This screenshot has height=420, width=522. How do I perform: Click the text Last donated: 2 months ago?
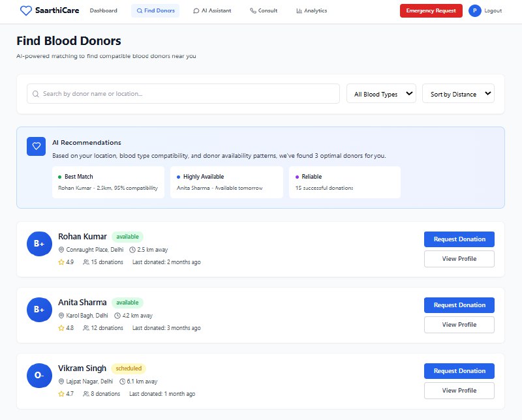click(x=166, y=262)
